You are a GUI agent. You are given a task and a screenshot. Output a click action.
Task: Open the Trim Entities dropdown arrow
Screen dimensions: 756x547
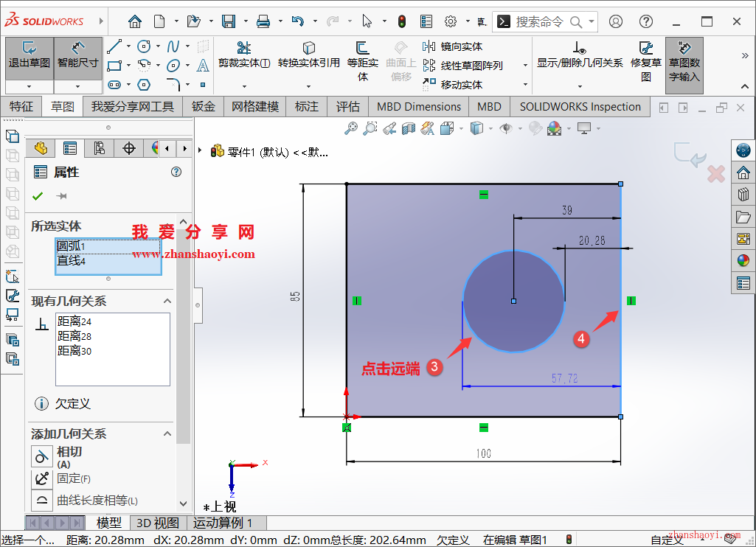click(x=244, y=87)
